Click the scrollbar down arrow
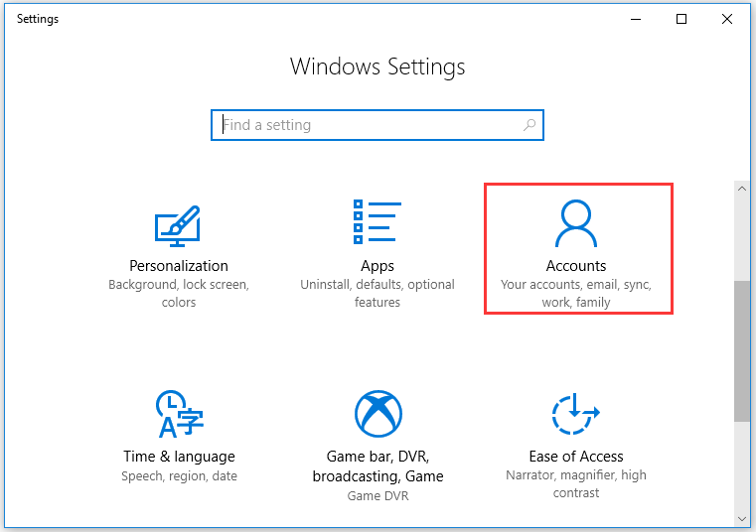This screenshot has height=532, width=756. click(742, 519)
